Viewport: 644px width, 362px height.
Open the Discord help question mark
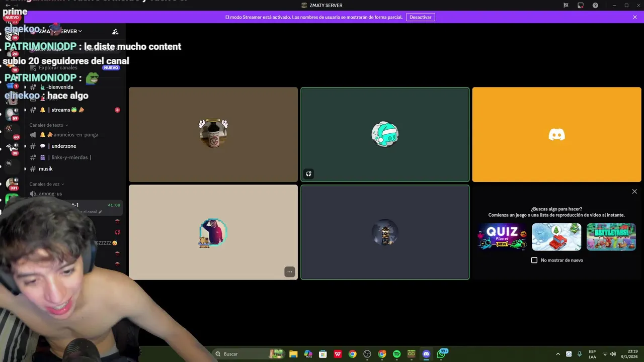point(595,5)
